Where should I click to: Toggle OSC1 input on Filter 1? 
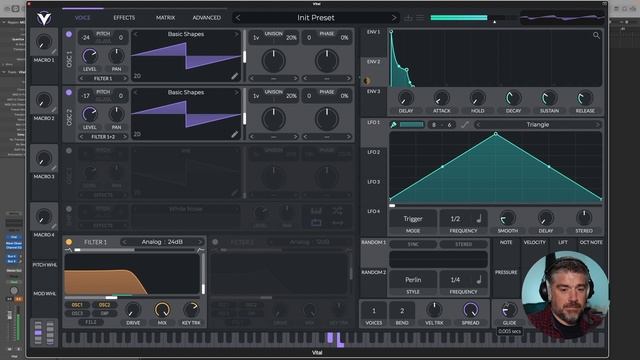(x=77, y=305)
